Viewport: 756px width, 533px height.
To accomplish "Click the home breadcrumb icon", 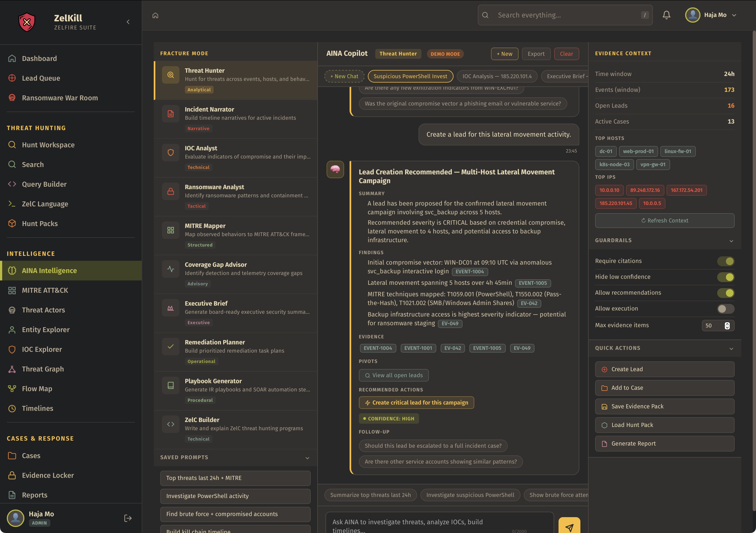I will pyautogui.click(x=155, y=16).
